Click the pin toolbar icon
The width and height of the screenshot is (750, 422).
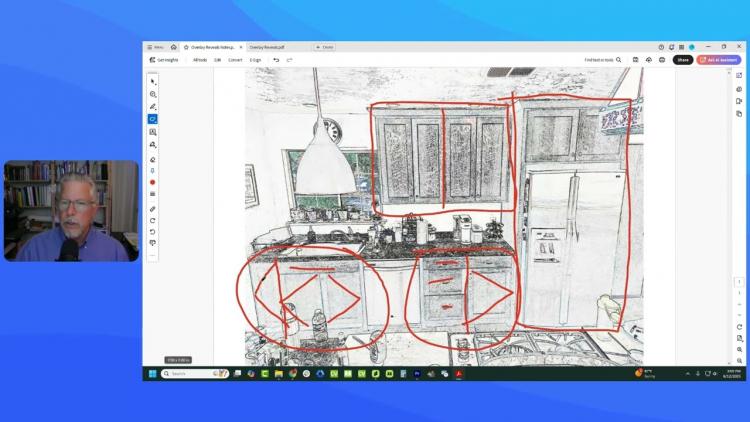tap(153, 171)
